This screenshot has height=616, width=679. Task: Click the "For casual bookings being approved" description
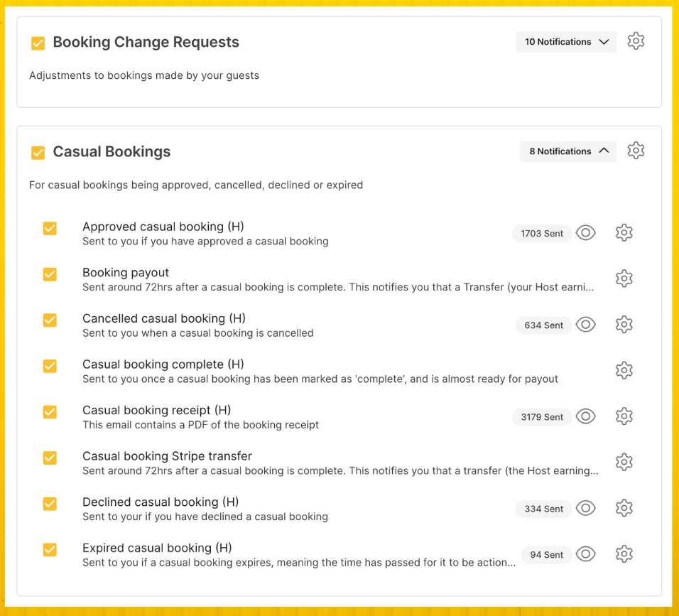[x=196, y=185]
